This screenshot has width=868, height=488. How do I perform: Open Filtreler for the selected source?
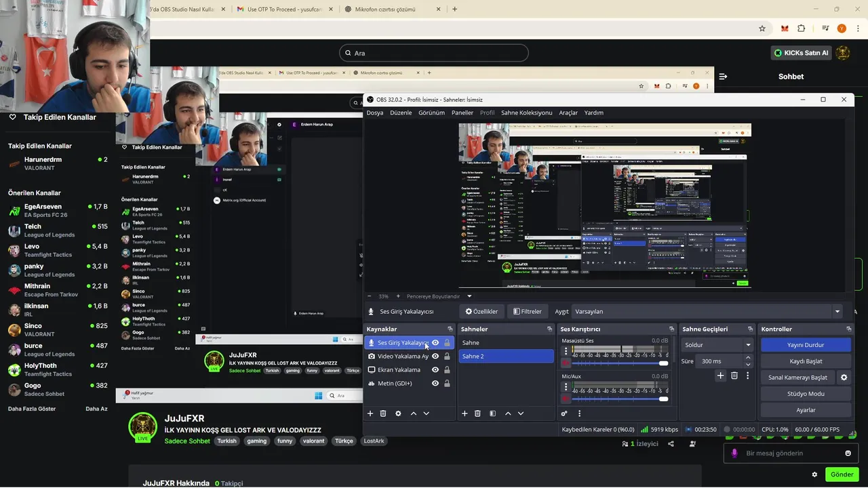pyautogui.click(x=528, y=312)
